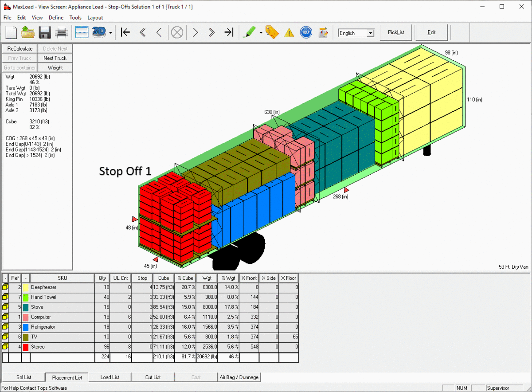Screen dimensions: 532x392
Task: Click the New document icon
Action: pos(11,32)
